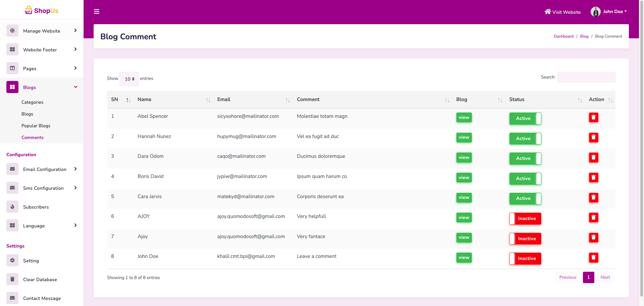Click the Subscribers sidebar icon

pos(12,207)
